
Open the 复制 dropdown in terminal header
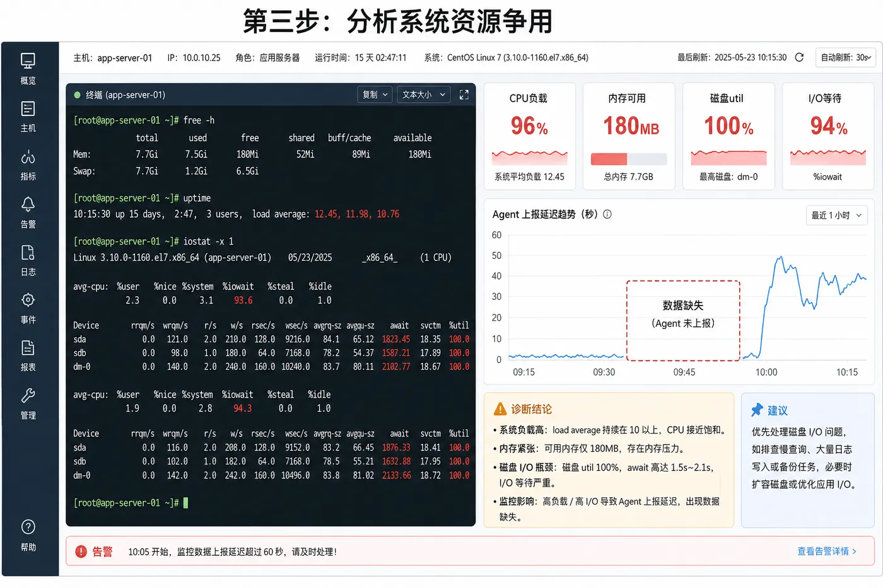click(x=375, y=95)
